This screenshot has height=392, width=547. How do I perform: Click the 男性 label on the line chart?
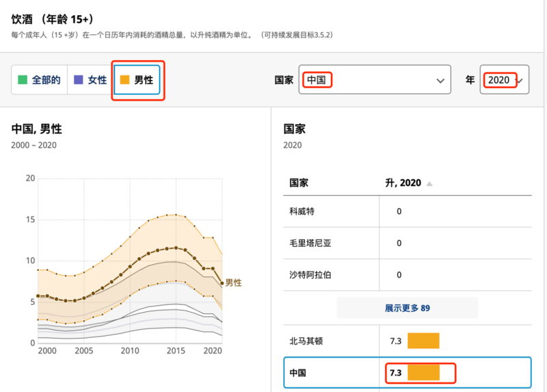pyautogui.click(x=233, y=283)
